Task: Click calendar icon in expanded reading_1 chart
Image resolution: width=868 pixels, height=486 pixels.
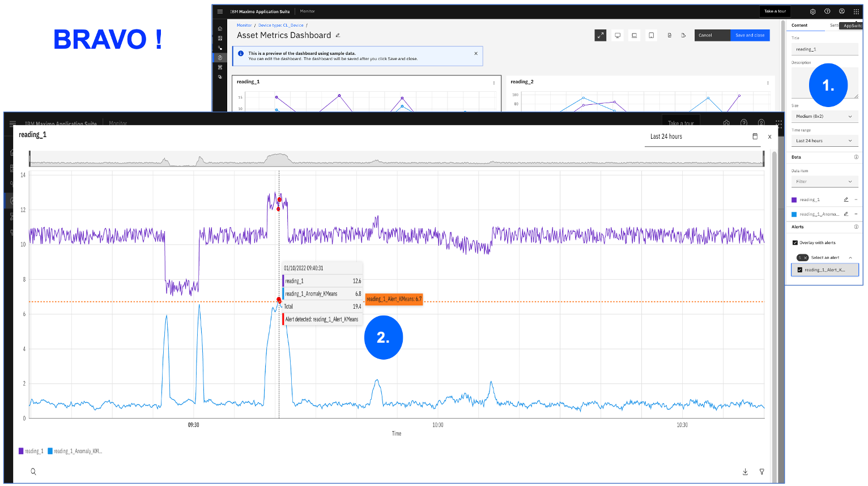Action: coord(755,137)
